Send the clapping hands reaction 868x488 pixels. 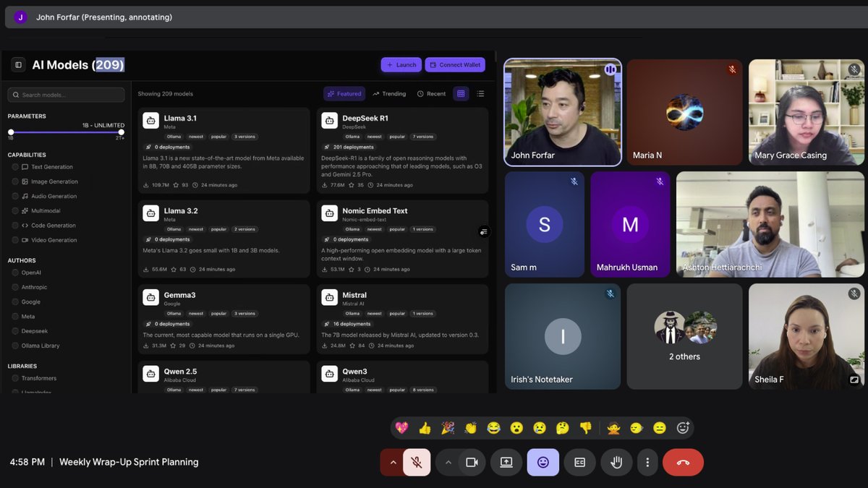tap(471, 428)
